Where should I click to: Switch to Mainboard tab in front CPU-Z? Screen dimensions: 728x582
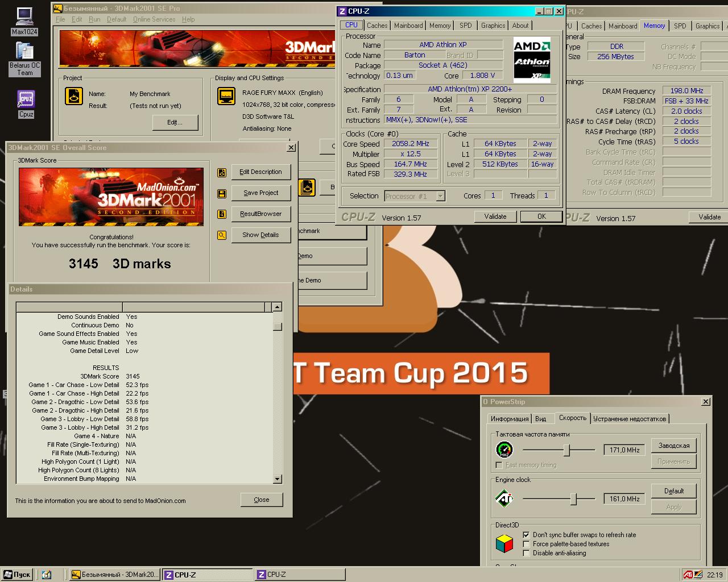(x=408, y=26)
